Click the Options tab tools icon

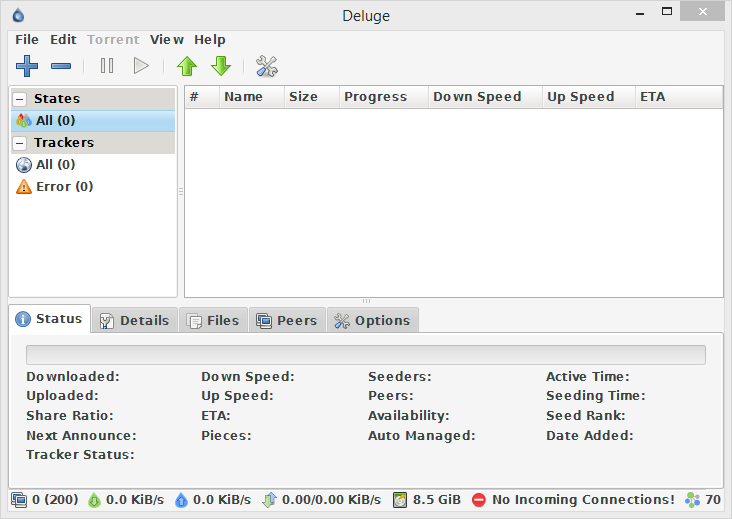342,321
